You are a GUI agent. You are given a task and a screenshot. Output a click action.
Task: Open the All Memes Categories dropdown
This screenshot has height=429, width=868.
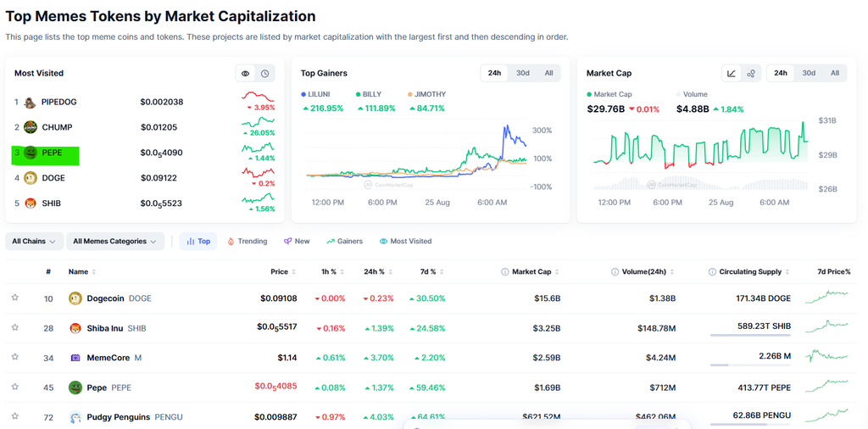point(115,242)
